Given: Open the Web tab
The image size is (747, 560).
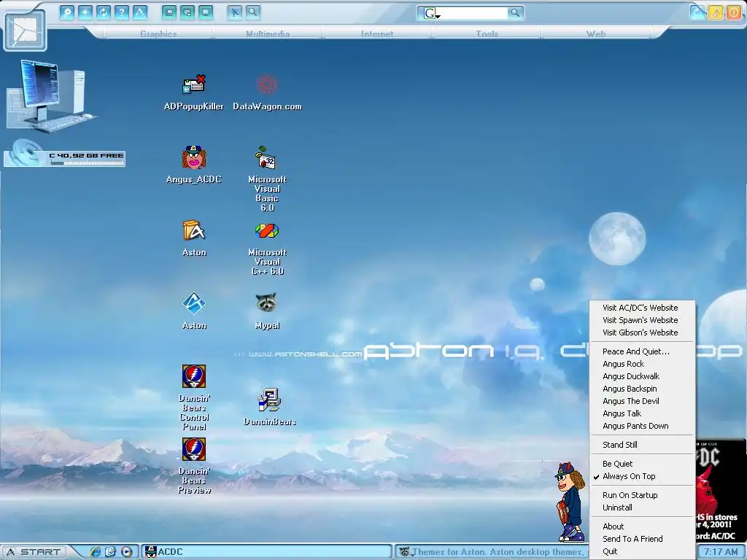Looking at the screenshot, I should point(596,34).
